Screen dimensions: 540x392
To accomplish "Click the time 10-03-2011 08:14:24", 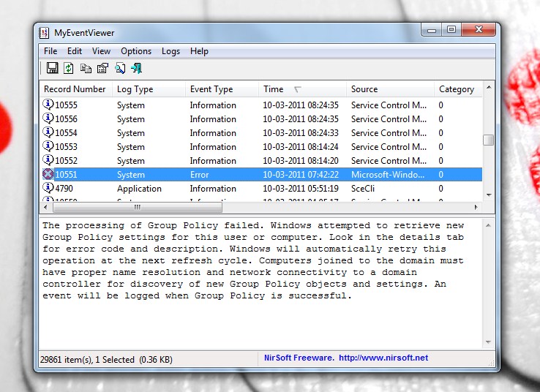I will [301, 147].
